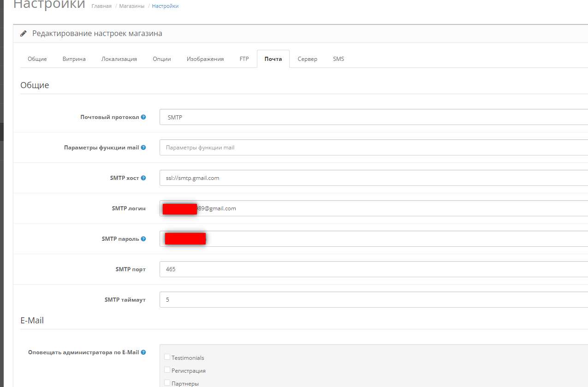Click the SMTP таймаут input field
This screenshot has width=588, height=387.
coord(374,300)
